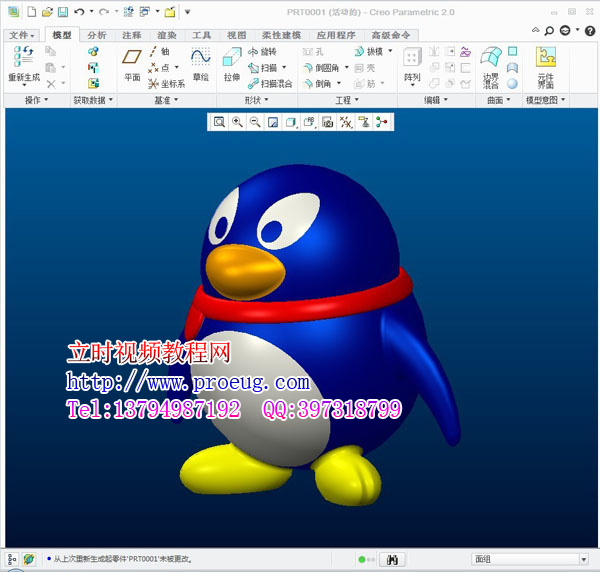Image resolution: width=600 pixels, height=572 pixels.
Task: Select the Revolve (旋转) tool
Action: (x=262, y=51)
